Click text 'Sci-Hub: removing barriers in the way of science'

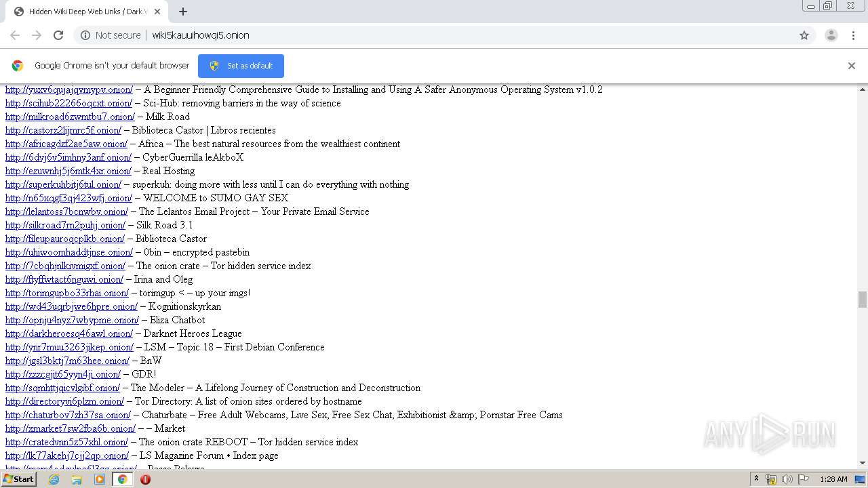click(242, 103)
